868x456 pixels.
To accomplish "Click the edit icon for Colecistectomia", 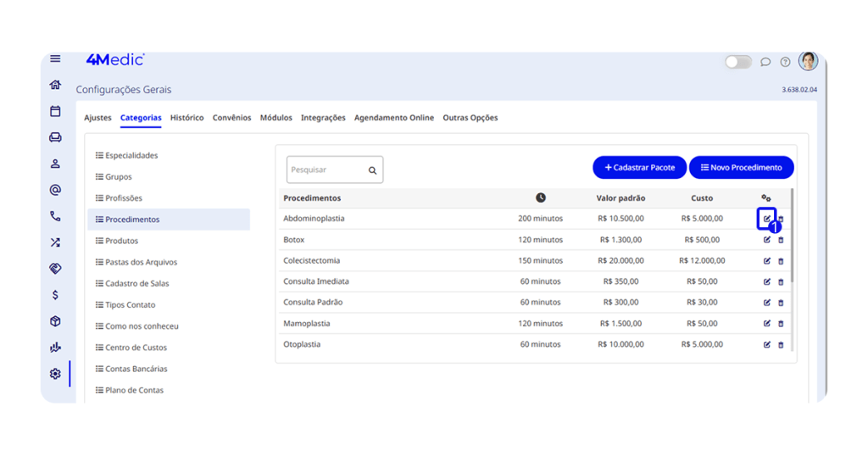I will click(767, 261).
